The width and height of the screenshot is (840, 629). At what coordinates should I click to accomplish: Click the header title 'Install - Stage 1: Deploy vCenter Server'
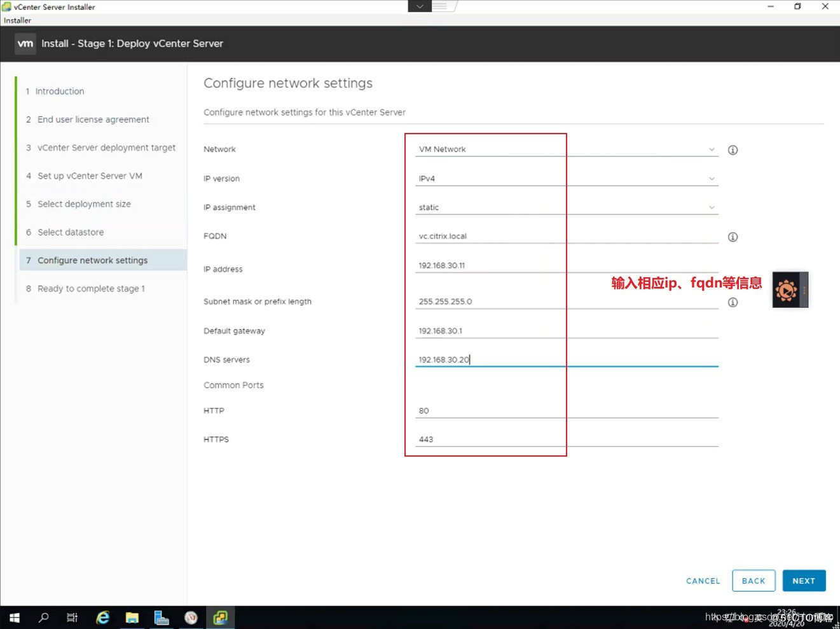[x=132, y=43]
